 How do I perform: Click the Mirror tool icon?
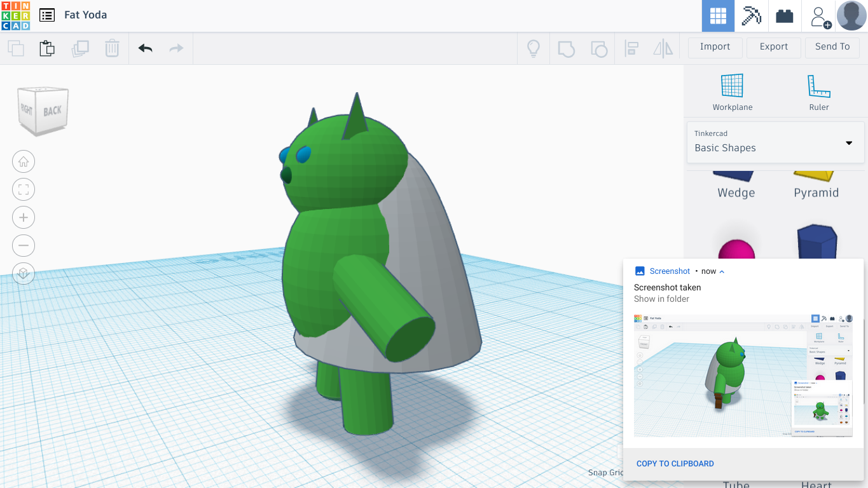pyautogui.click(x=663, y=48)
